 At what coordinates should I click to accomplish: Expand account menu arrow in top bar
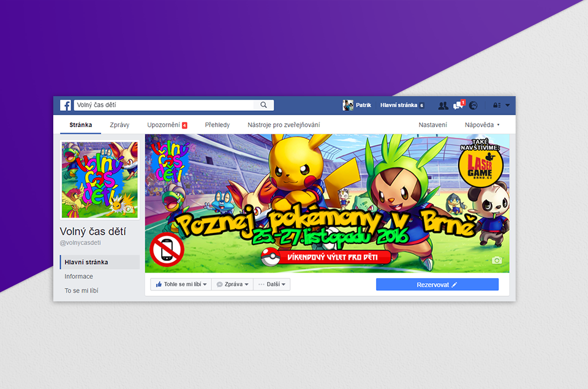[x=507, y=105]
